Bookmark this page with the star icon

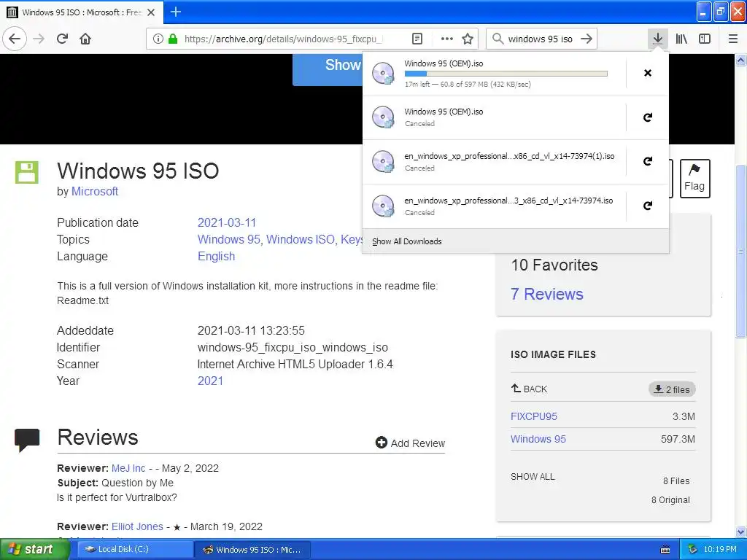click(x=468, y=39)
